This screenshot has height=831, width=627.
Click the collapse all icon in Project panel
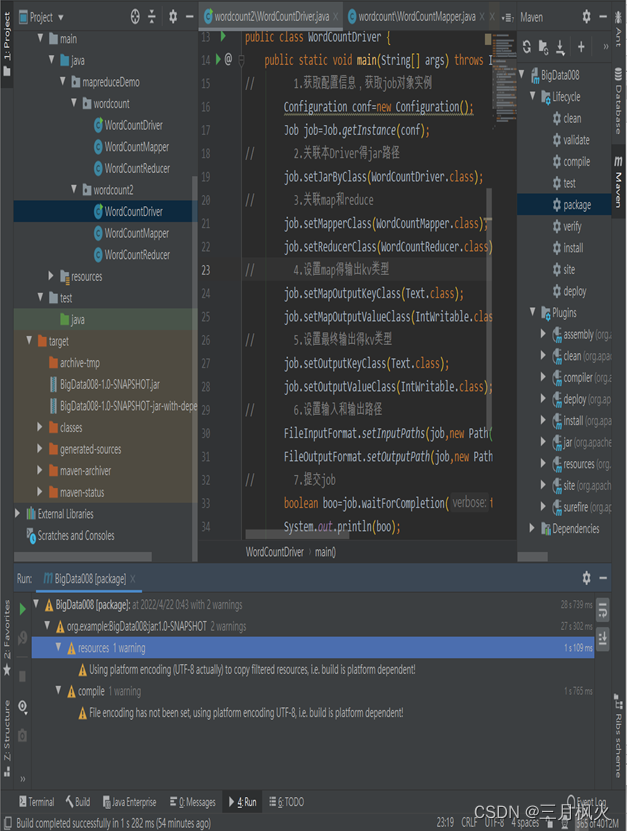(152, 17)
